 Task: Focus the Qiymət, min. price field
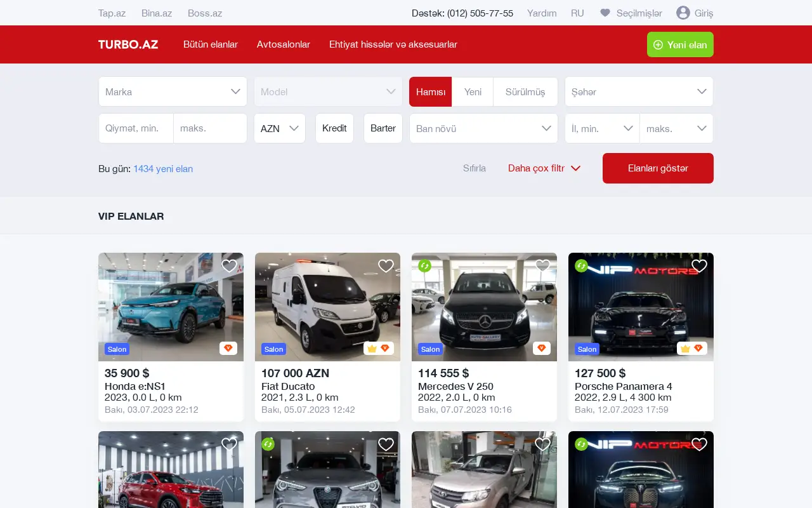[136, 128]
